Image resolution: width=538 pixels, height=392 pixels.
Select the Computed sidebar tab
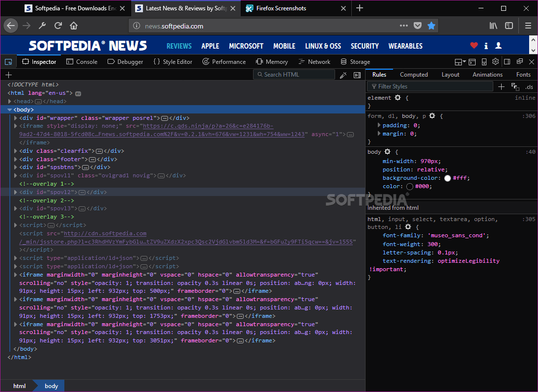[x=414, y=75]
